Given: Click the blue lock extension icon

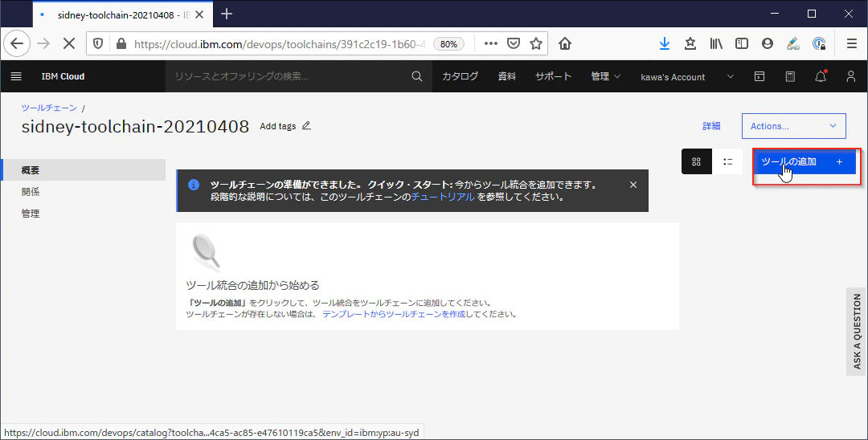Looking at the screenshot, I should pyautogui.click(x=819, y=43).
